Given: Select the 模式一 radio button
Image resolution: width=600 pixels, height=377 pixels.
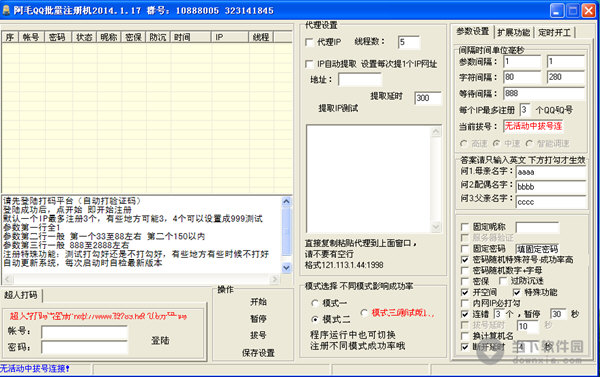Looking at the screenshot, I should (x=315, y=303).
